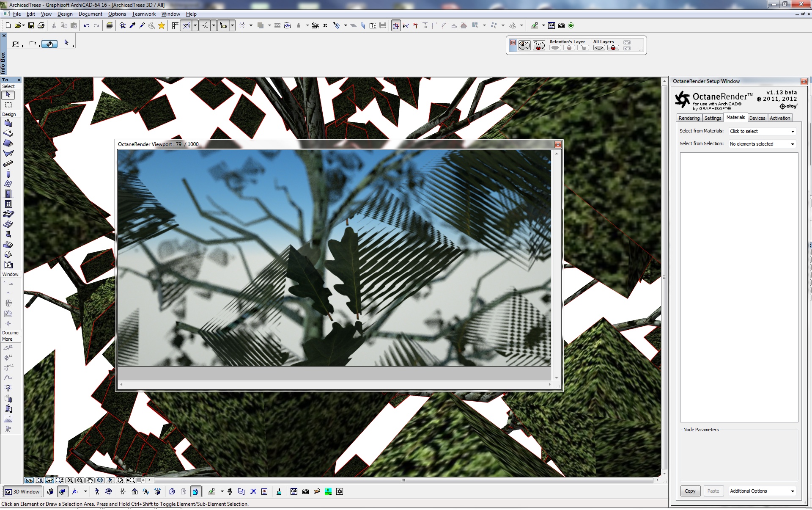
Task: Click the house Go to Home view icon
Action: click(x=134, y=491)
